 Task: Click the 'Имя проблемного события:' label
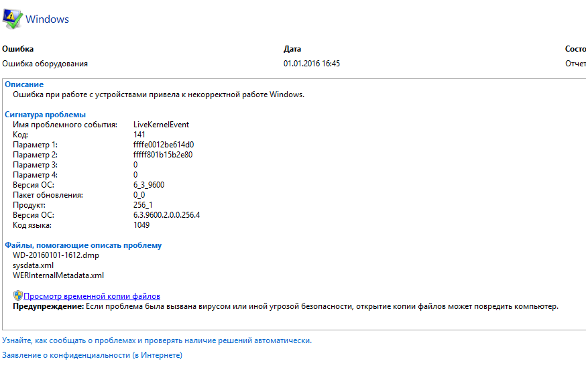tap(64, 125)
